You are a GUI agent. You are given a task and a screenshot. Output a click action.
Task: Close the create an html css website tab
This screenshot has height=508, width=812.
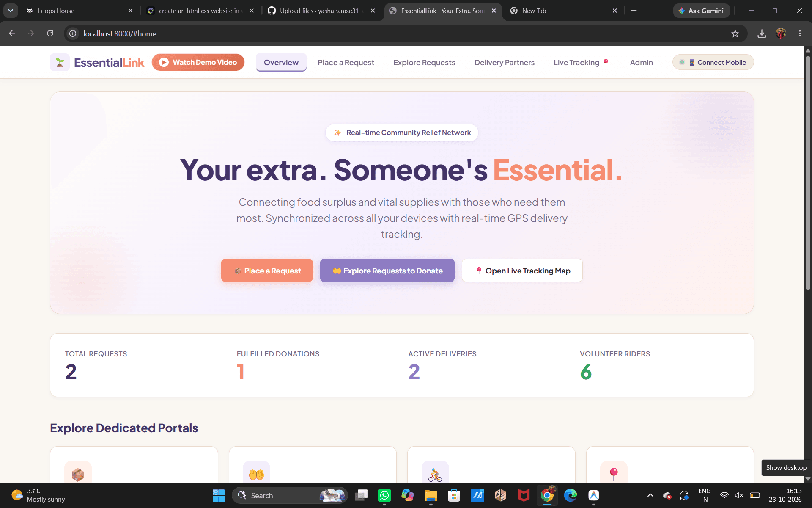pos(252,11)
